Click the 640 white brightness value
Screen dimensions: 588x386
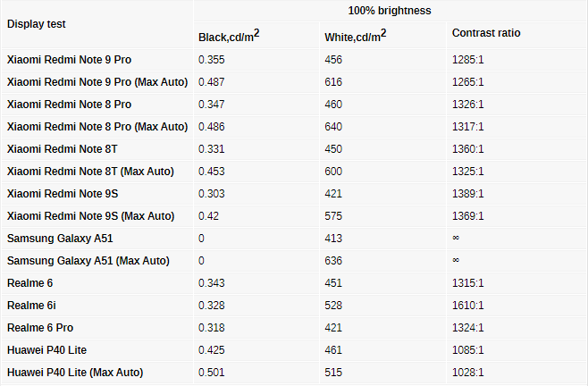point(333,127)
